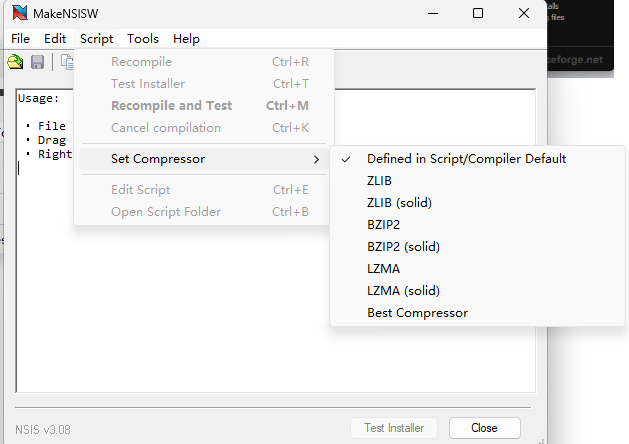This screenshot has height=444, width=629.
Task: Click the Test Installer button at bottom
Action: click(394, 428)
